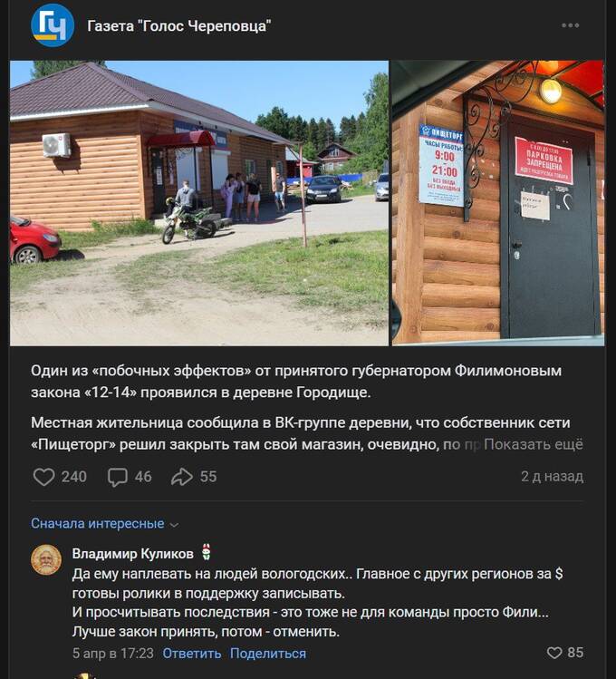Click the 2 д назад timestamp

click(x=552, y=476)
